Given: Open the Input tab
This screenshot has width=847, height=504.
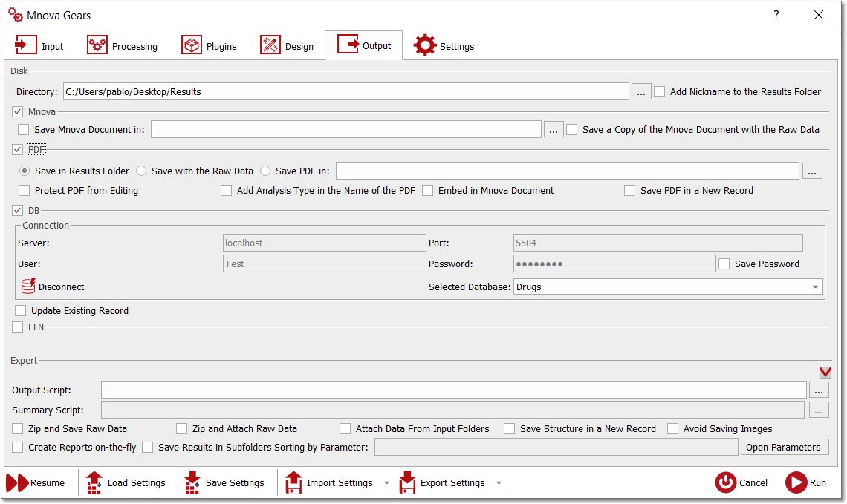Looking at the screenshot, I should tap(39, 46).
